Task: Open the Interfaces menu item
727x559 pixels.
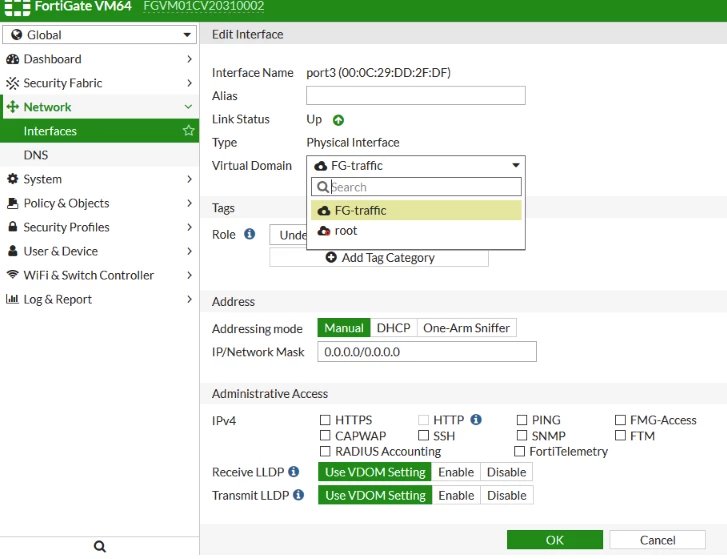Action: [99, 131]
